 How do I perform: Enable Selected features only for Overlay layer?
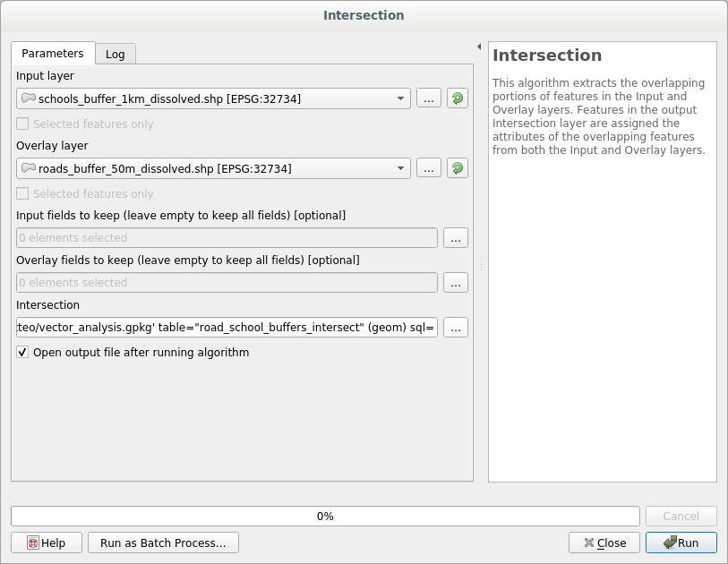coord(23,194)
